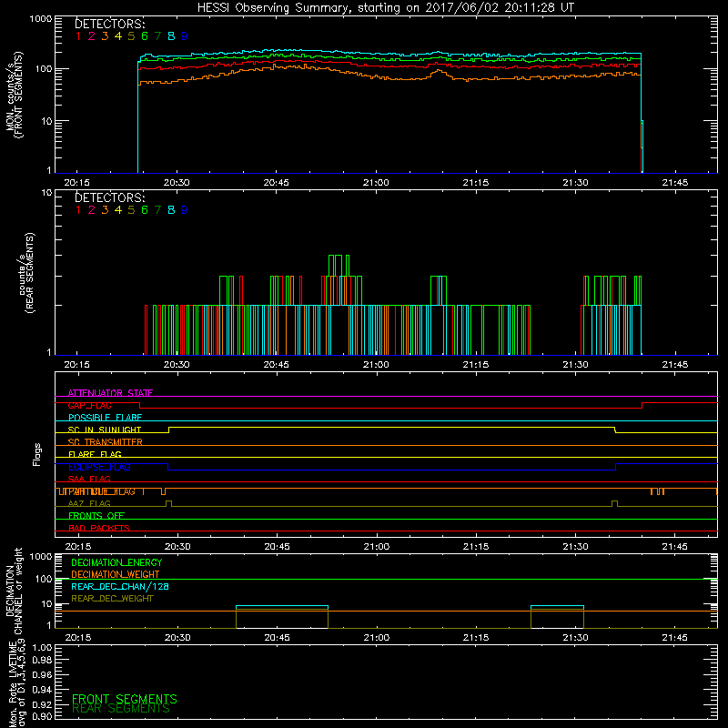Select green detector 6 in rear segments legend
728x728 pixels.
145,210
